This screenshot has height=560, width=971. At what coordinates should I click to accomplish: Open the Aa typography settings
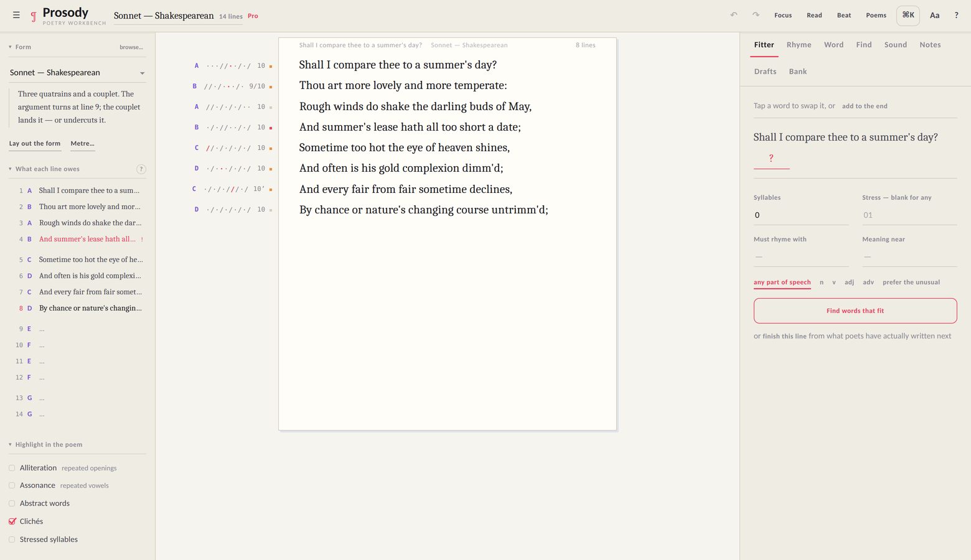(x=934, y=16)
